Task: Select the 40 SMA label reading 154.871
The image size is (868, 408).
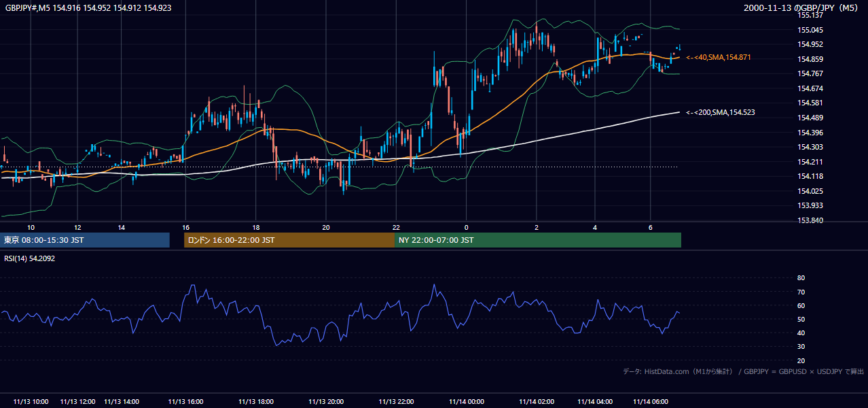Action: pos(719,58)
